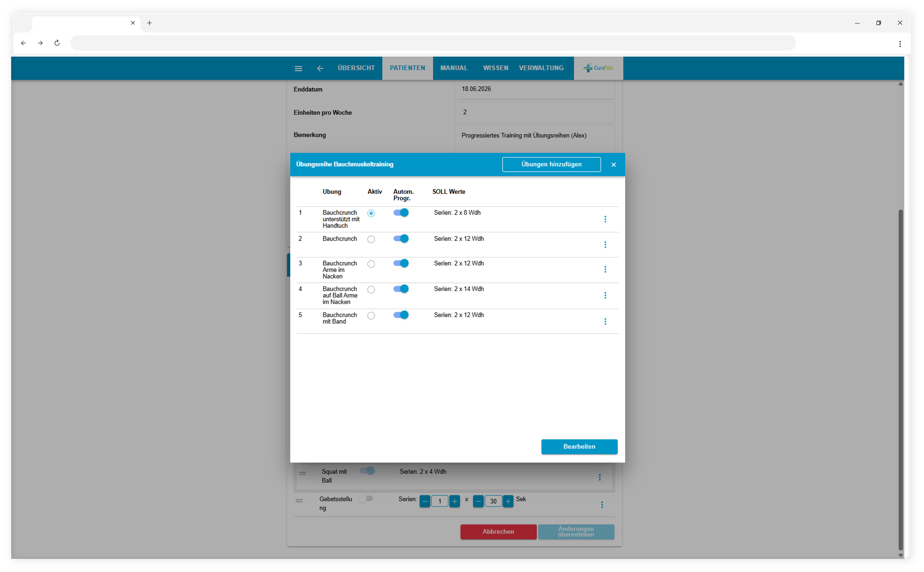Open the three-dot menu for exercise 2 Bauchcrunch
This screenshot has width=924, height=572.
[605, 245]
